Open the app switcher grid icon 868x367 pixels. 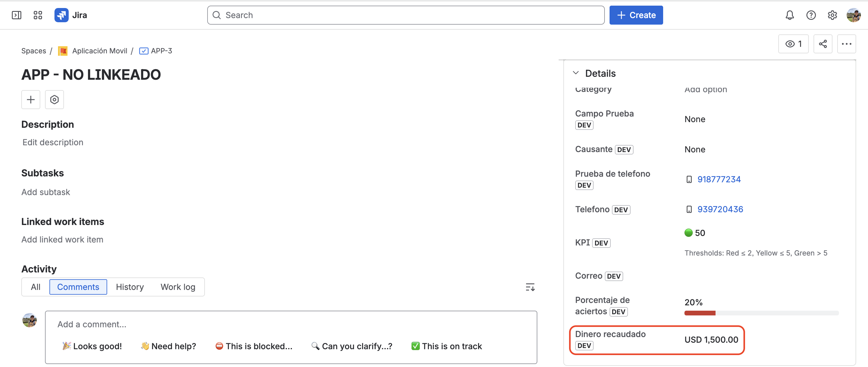pos(38,15)
